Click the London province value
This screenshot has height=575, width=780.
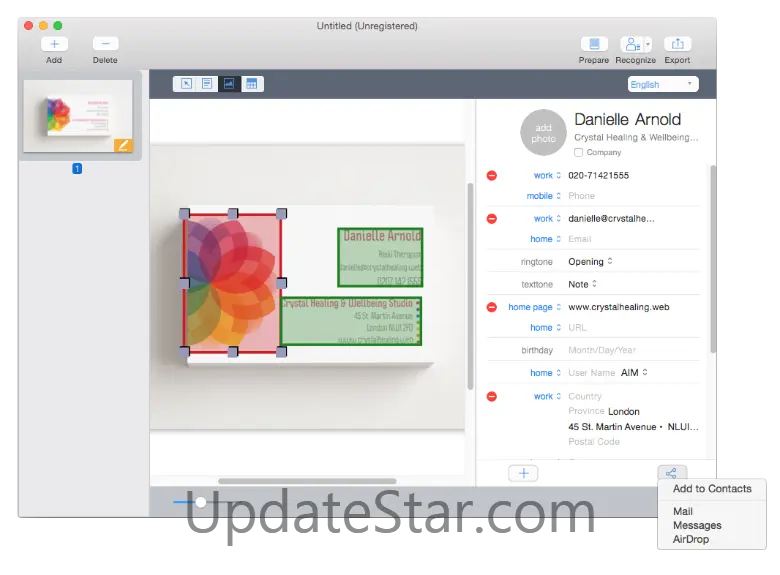[x=624, y=412]
